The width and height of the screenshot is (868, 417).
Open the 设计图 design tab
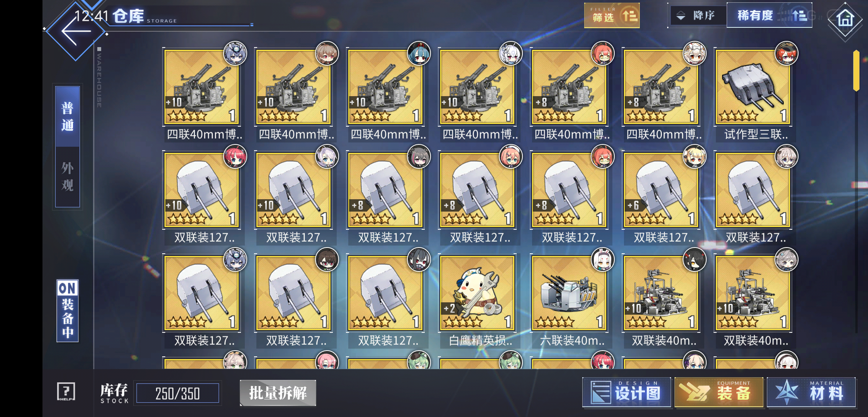pyautogui.click(x=627, y=393)
